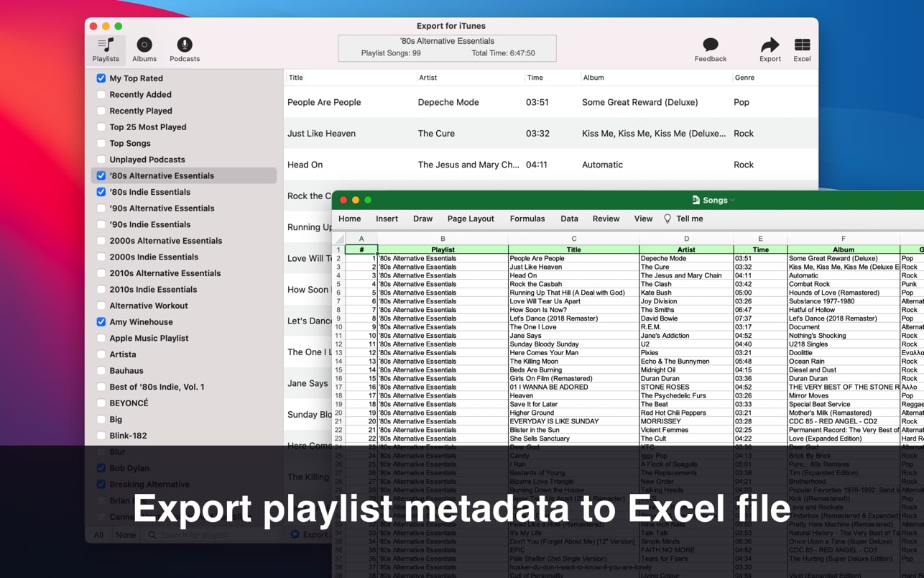Image resolution: width=924 pixels, height=578 pixels.
Task: Open the Playlists view icon
Action: (106, 45)
